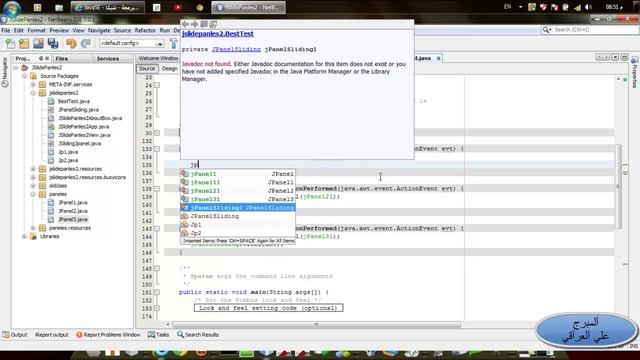The height and width of the screenshot is (360, 640).
Task: Follow the JPanelSliding type link
Action: pos(236,49)
